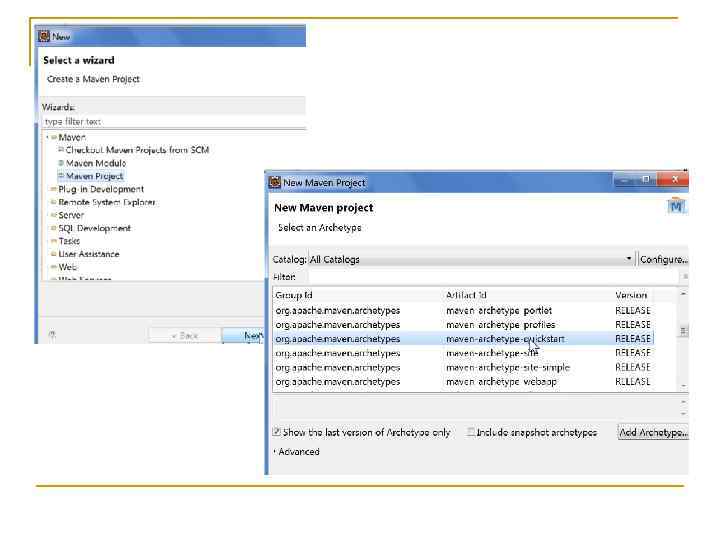
Task: Sort by Group Id column header
Action: [x=358, y=295]
